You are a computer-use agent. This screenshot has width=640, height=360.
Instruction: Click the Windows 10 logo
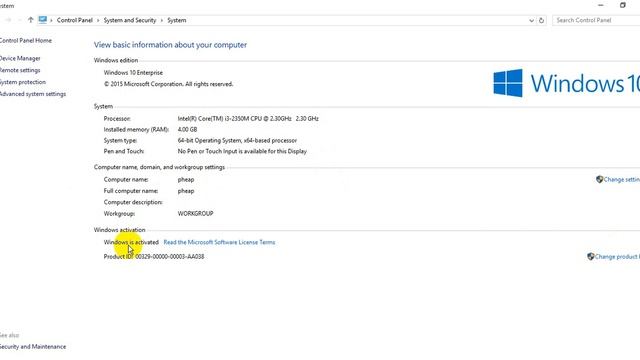566,83
